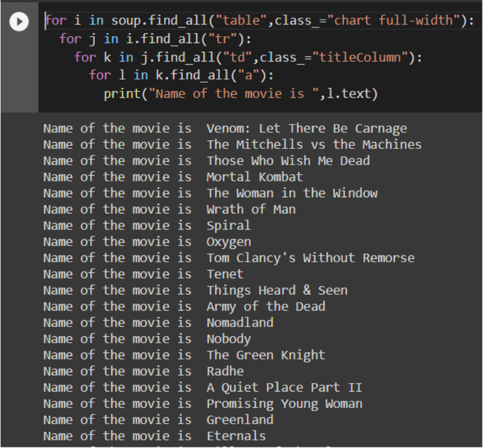
Task: Click the A Quiet Place Part II line
Action: 286,387
